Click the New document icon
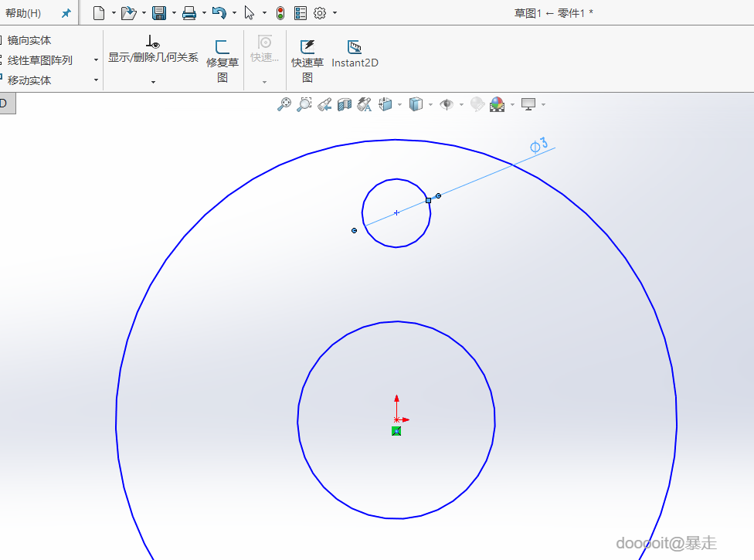Viewport: 754px width, 560px height. click(x=98, y=12)
